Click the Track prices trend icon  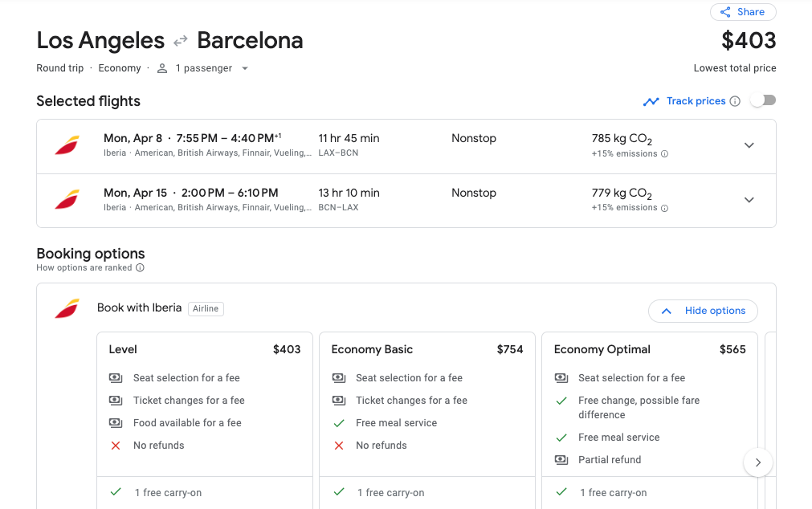click(x=651, y=101)
